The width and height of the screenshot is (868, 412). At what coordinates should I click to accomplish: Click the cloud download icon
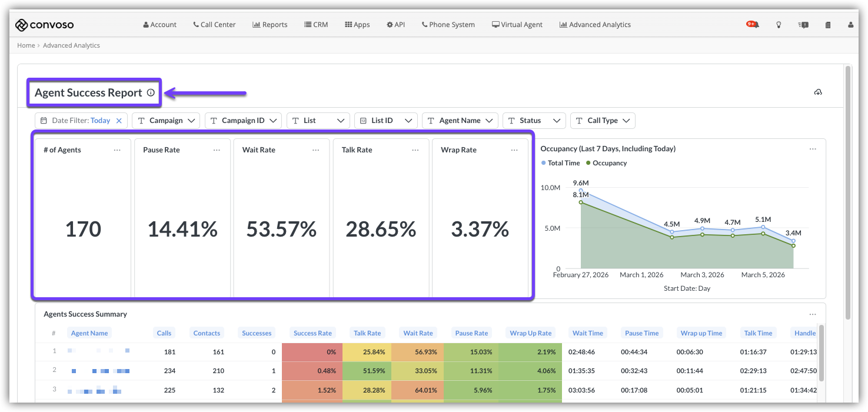point(818,92)
